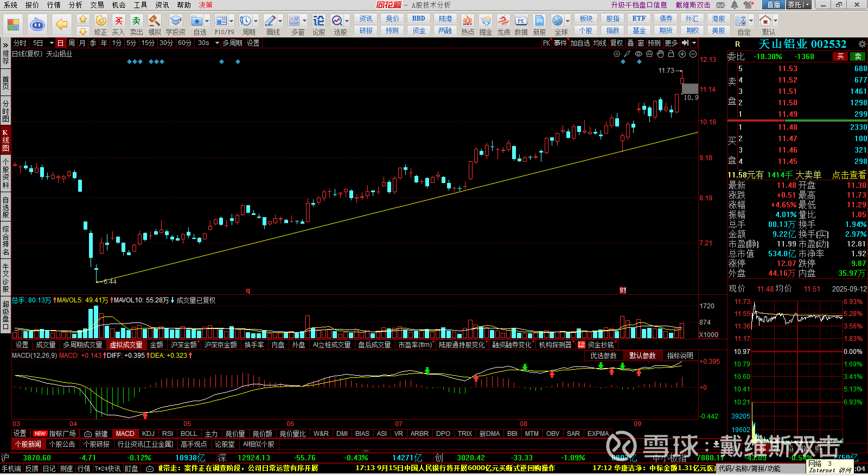This screenshot has height=475, width=868.
Task: Click the 代码/名称/简拼/功能 search field
Action: click(761, 468)
